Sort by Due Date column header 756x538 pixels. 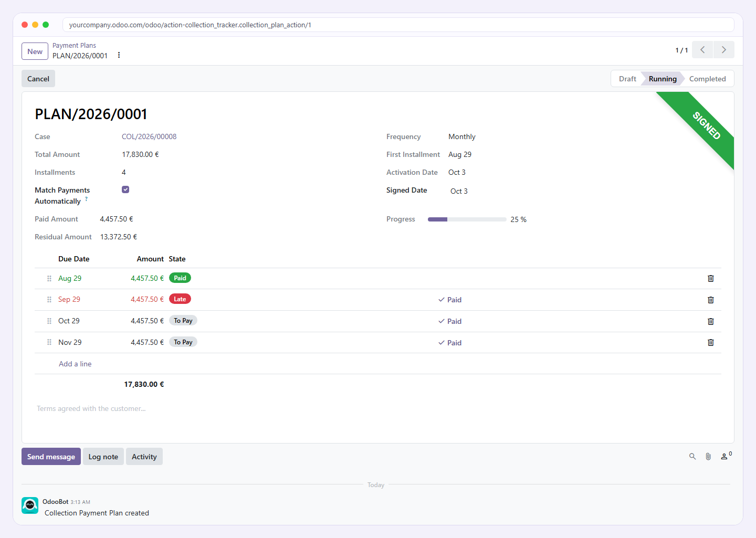[x=74, y=259]
